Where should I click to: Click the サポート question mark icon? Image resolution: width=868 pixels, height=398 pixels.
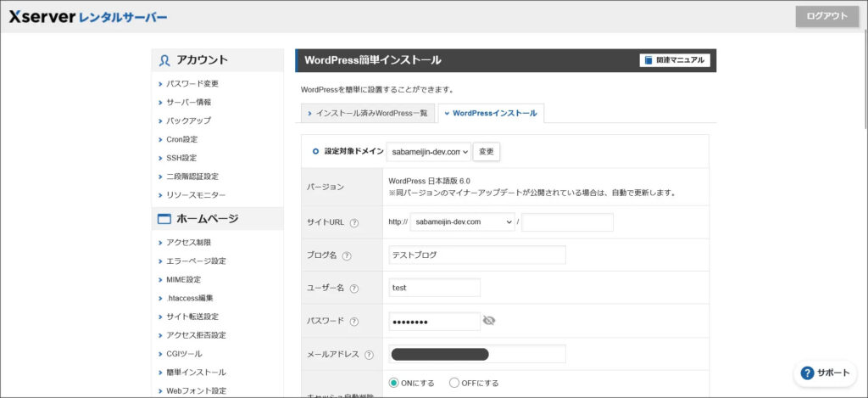click(x=807, y=373)
